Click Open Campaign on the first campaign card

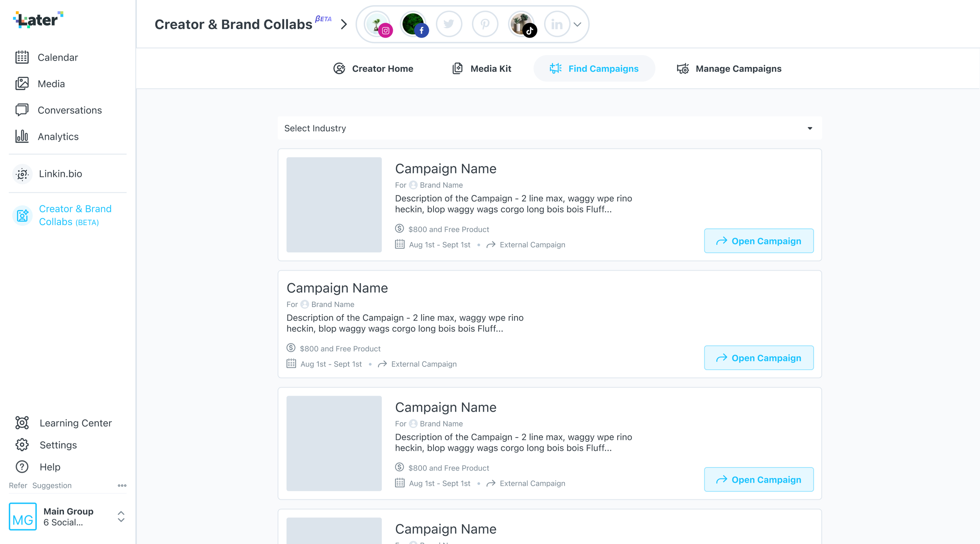[x=759, y=241]
